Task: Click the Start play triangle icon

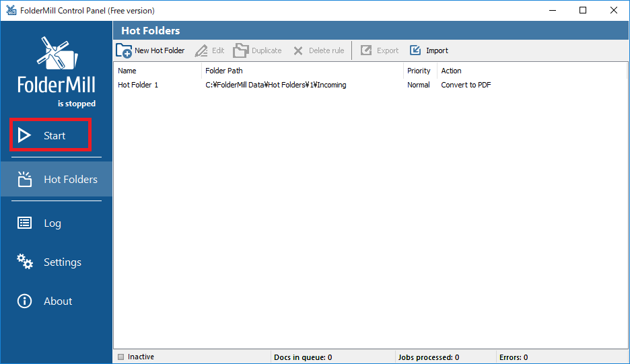Action: (24, 135)
